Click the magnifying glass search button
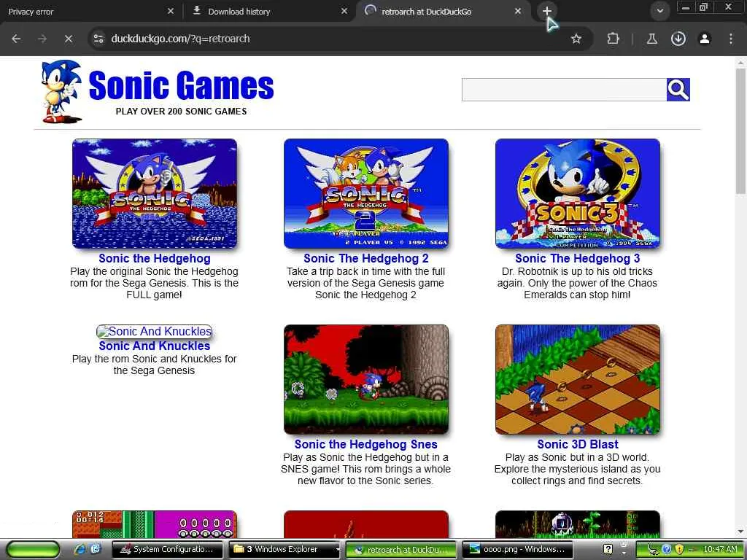 coord(678,90)
